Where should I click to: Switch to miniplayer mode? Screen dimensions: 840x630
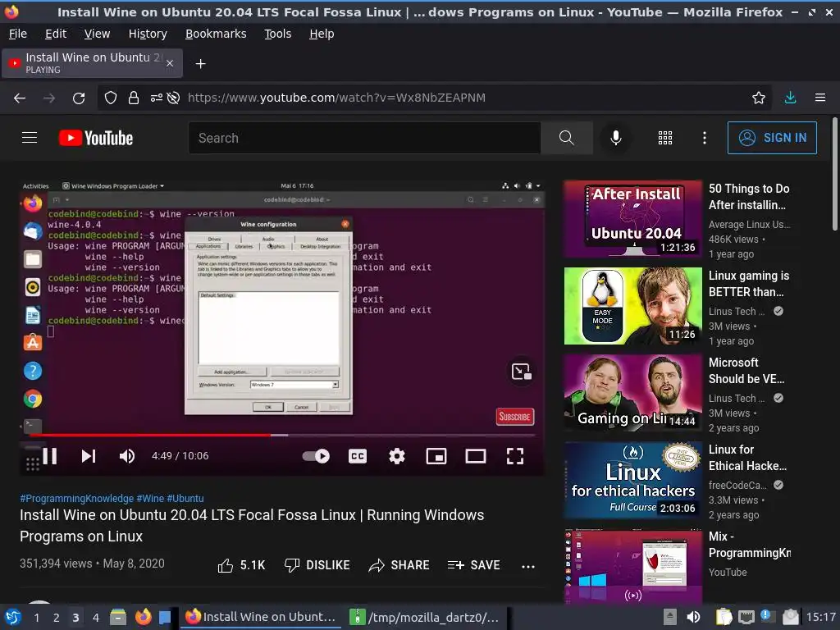(436, 456)
